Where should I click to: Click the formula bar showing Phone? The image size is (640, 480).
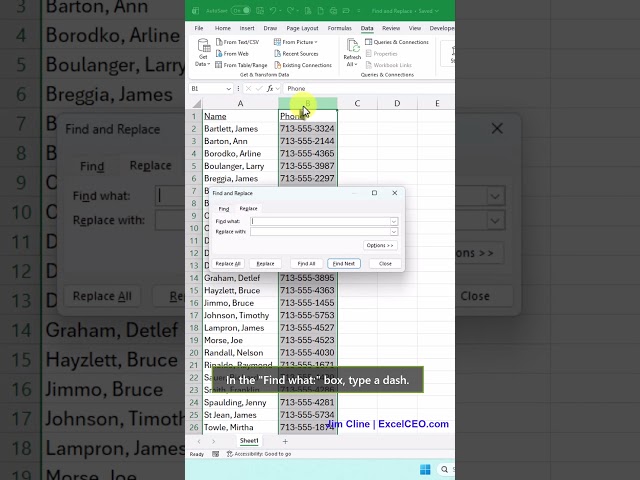click(369, 89)
